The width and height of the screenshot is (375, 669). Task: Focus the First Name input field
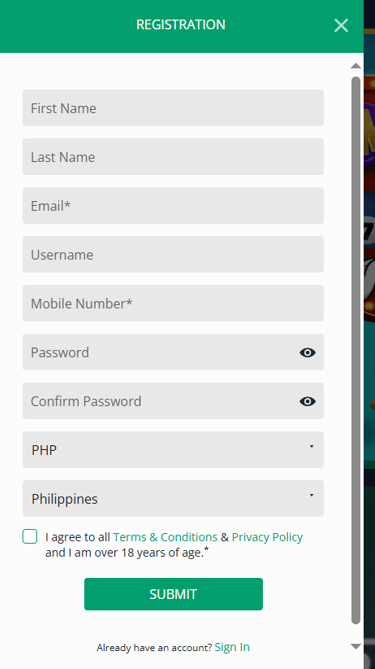pos(173,108)
